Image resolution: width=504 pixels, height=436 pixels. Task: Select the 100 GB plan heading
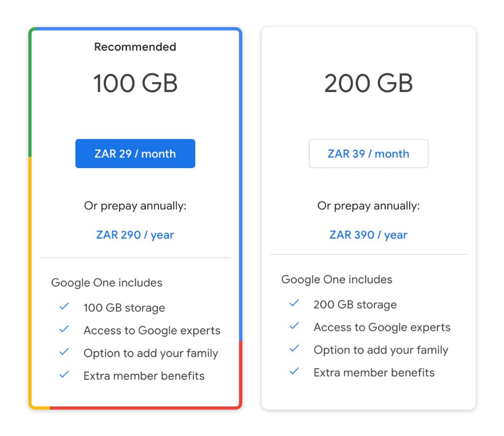point(135,83)
